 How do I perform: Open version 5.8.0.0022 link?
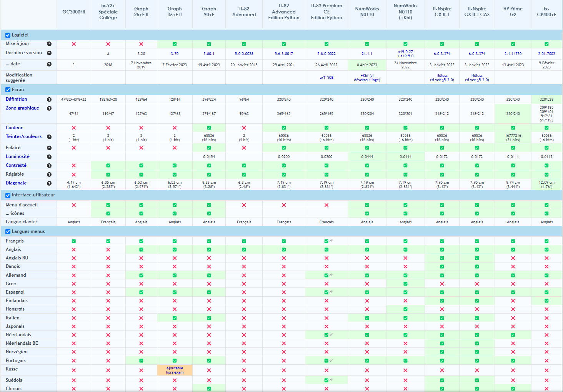pyautogui.click(x=326, y=54)
